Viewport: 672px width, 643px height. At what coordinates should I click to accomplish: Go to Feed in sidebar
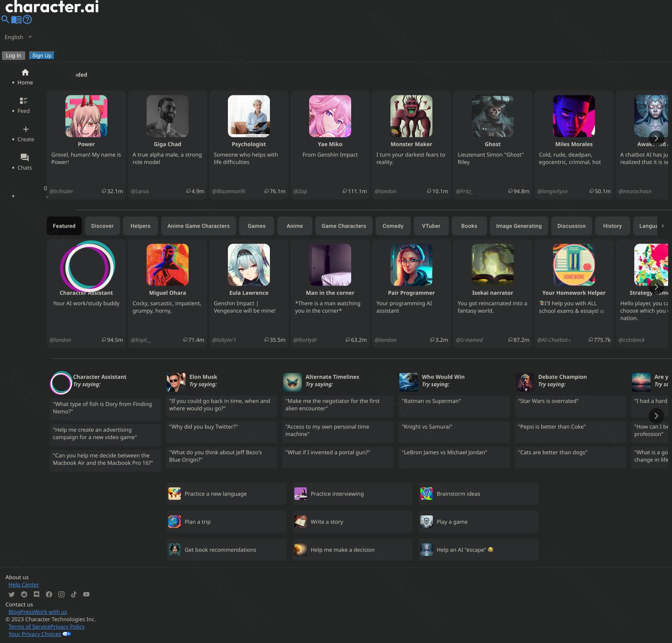click(23, 105)
